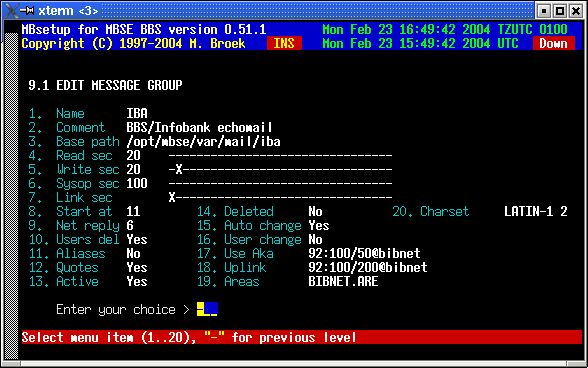Select menu item 16. User change
The image size is (588, 368).
pyautogui.click(x=249, y=240)
